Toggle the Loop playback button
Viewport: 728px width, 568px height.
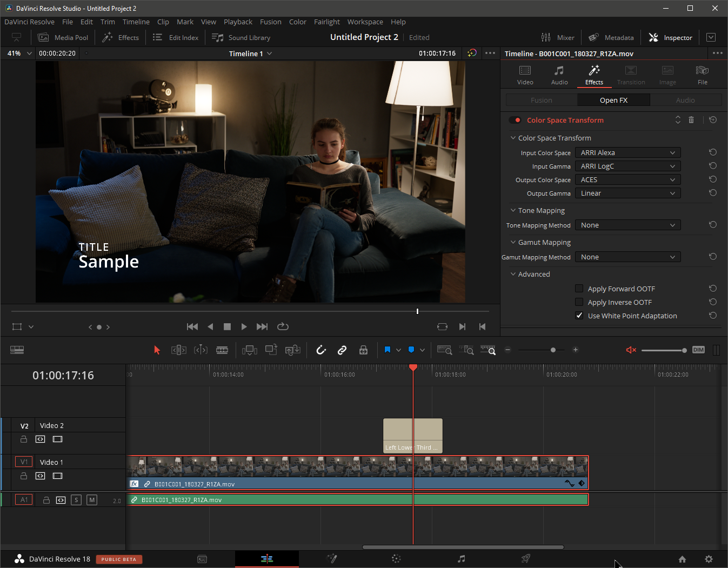pos(283,326)
